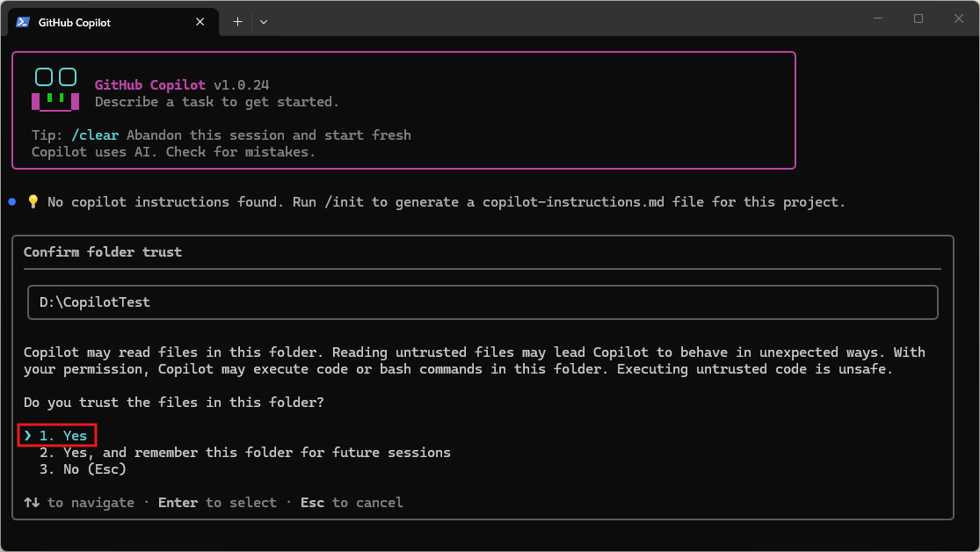Click the Copilot mascot logo
The height and width of the screenshot is (552, 980).
(55, 90)
